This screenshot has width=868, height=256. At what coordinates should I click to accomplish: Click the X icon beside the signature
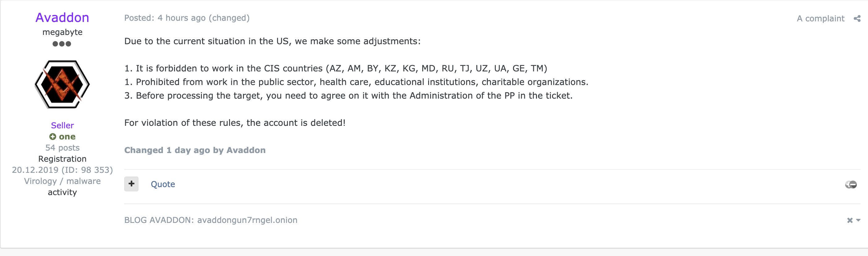[850, 220]
